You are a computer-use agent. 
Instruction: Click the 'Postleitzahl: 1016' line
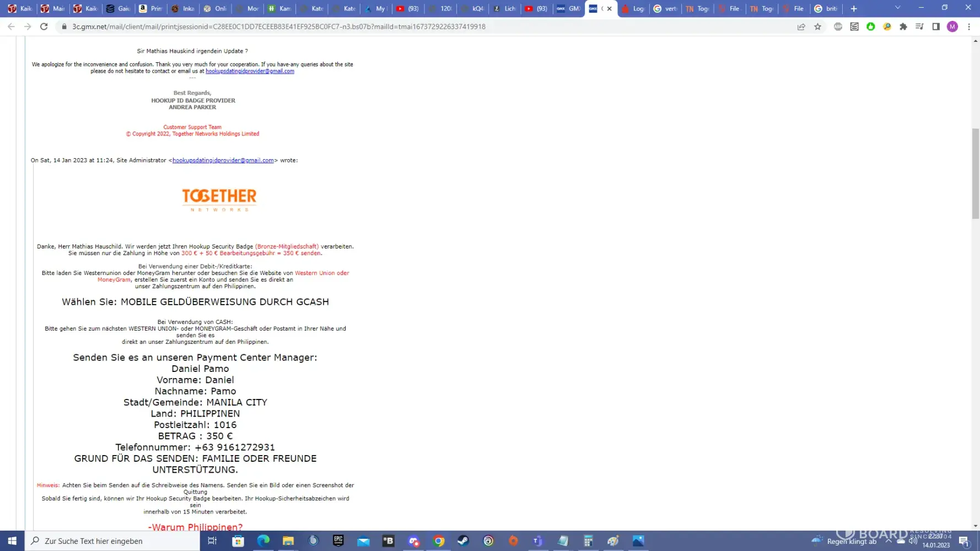[x=195, y=425]
